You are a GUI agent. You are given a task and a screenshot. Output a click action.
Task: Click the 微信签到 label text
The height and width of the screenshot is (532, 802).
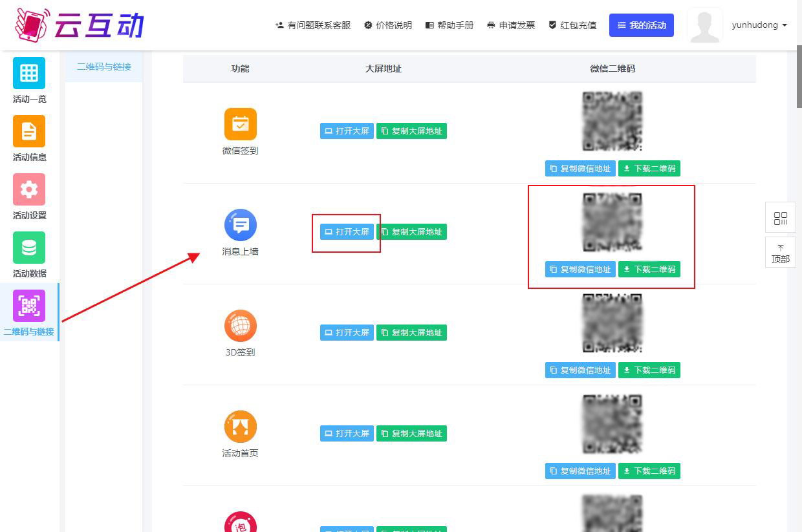pyautogui.click(x=241, y=151)
